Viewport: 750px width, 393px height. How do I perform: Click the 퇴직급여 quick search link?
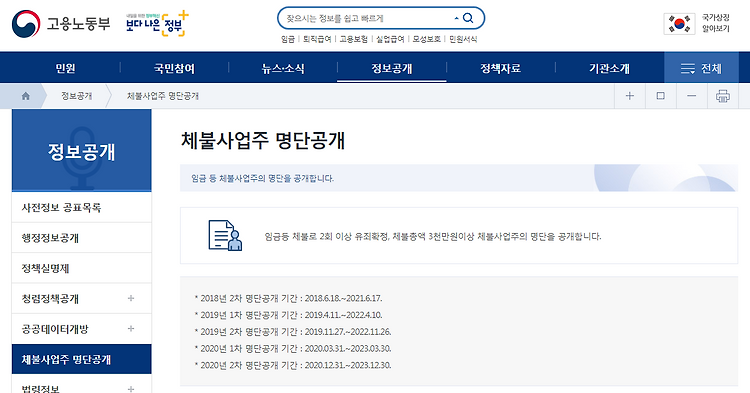point(317,39)
